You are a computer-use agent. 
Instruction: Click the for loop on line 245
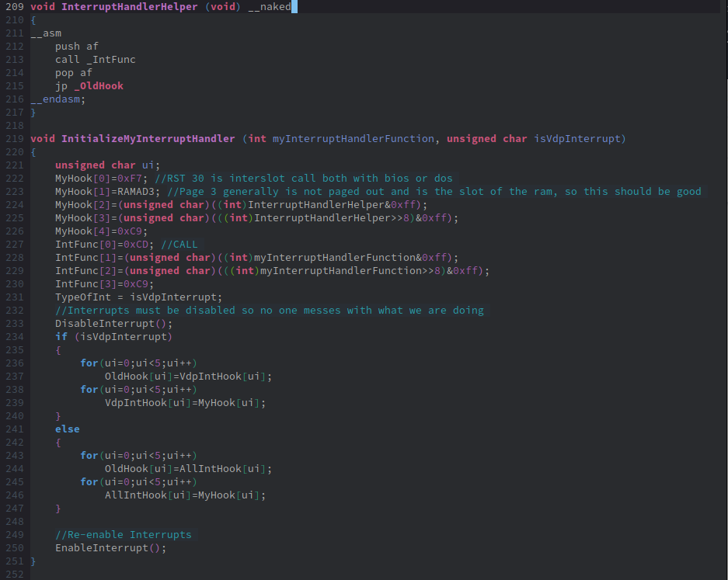[139, 482]
